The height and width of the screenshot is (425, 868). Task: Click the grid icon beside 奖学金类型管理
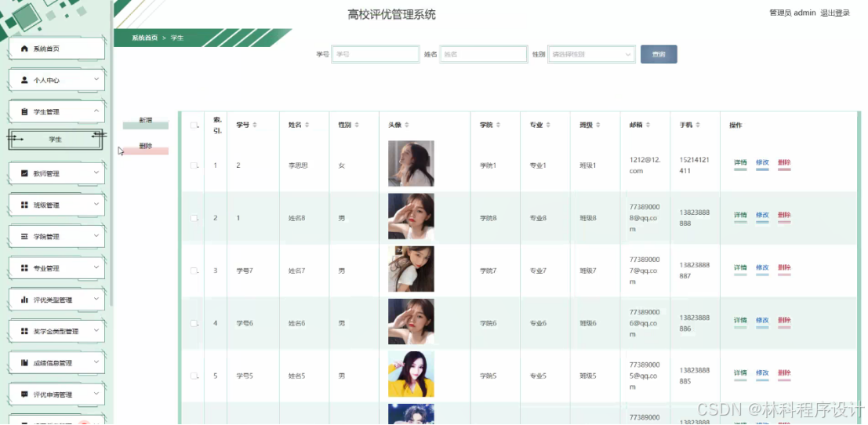pos(24,331)
